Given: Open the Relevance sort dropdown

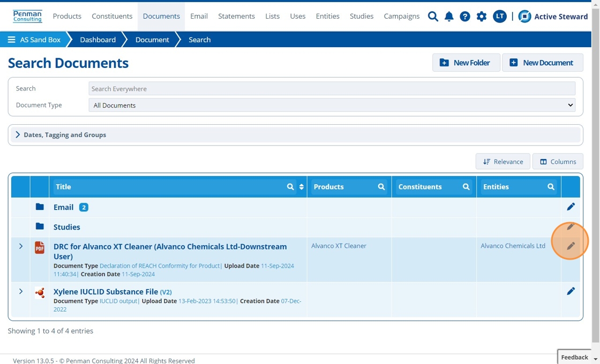Looking at the screenshot, I should pos(502,162).
